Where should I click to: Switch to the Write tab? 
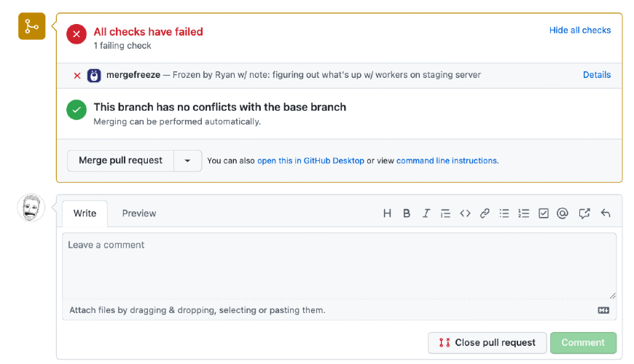pyautogui.click(x=85, y=213)
